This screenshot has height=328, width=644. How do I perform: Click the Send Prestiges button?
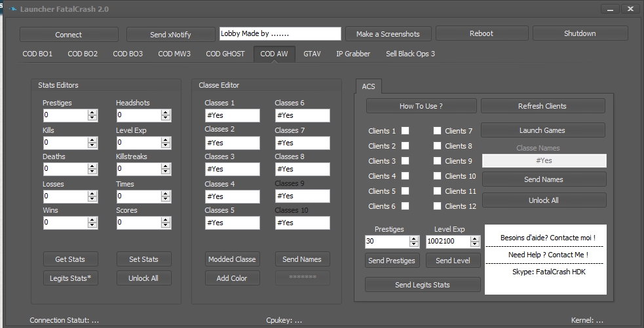click(392, 261)
